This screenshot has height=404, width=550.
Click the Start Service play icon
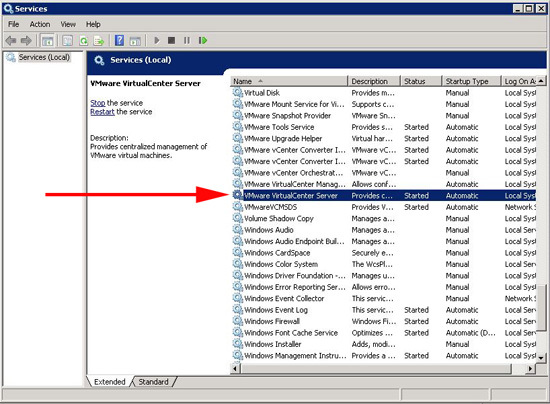coord(157,41)
